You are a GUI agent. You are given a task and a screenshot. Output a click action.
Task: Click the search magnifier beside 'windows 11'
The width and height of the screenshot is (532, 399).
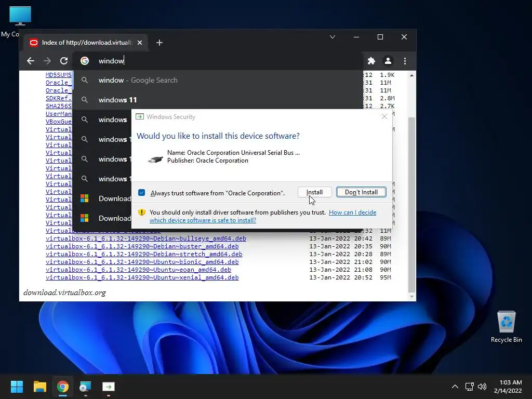click(85, 100)
